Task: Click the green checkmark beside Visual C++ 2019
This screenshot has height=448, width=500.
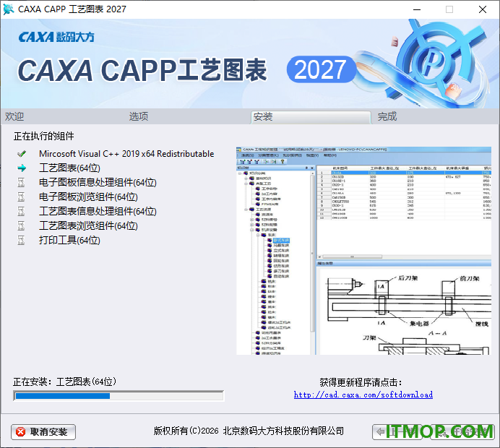Action: [x=22, y=154]
